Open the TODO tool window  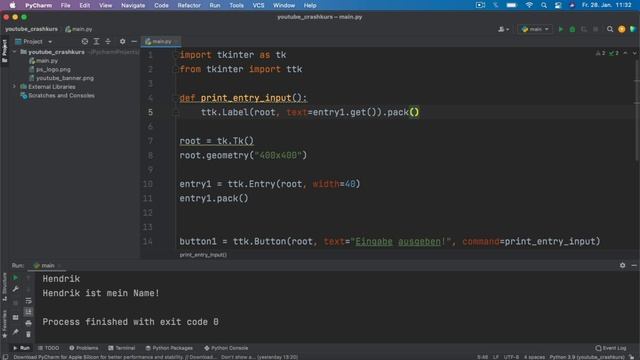click(x=49, y=348)
